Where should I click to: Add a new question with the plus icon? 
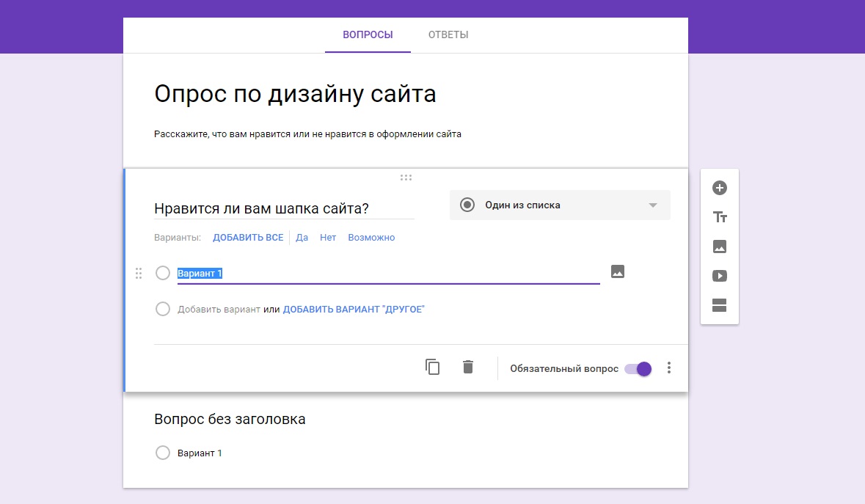[719, 188]
